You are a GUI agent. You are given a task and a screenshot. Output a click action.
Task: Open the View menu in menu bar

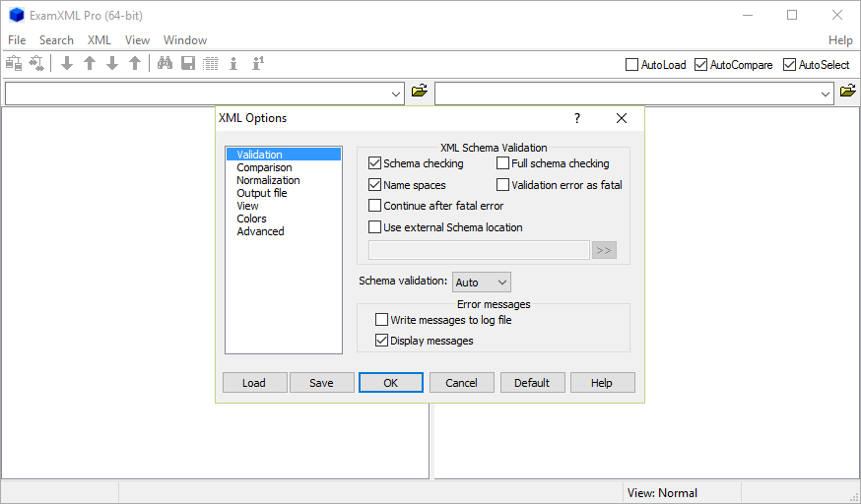tap(137, 40)
